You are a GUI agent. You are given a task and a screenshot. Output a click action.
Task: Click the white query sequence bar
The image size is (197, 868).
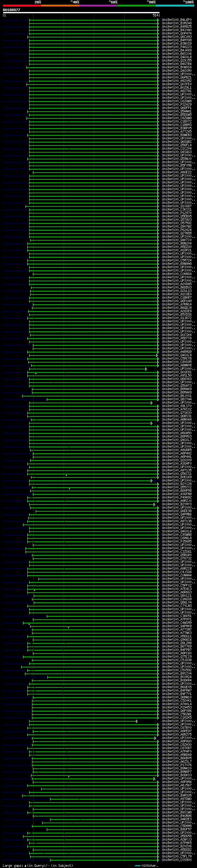point(81,13)
